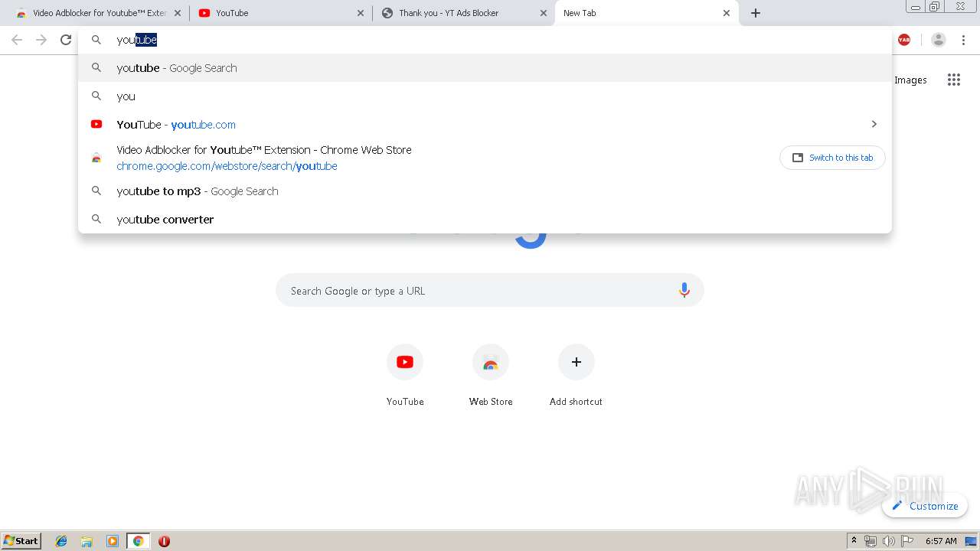Image resolution: width=980 pixels, height=551 pixels.
Task: Show hidden tray icons arrow
Action: tap(854, 541)
